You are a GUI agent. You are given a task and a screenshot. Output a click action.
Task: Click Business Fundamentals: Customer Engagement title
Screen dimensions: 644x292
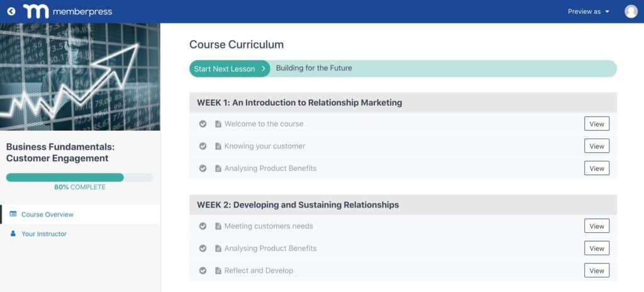click(60, 152)
